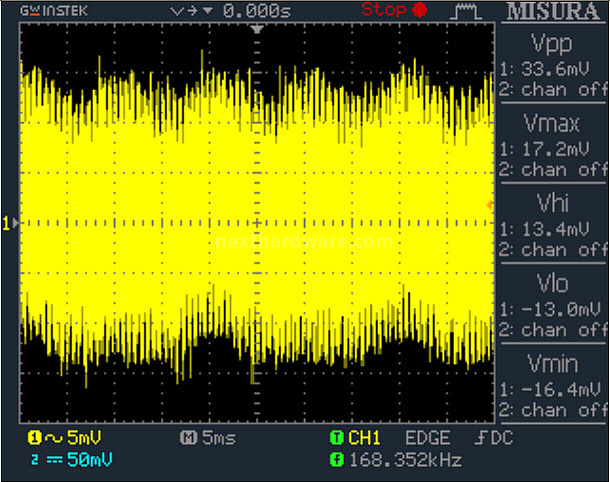Select the Vhi measurement item
610x482 pixels.
(552, 203)
